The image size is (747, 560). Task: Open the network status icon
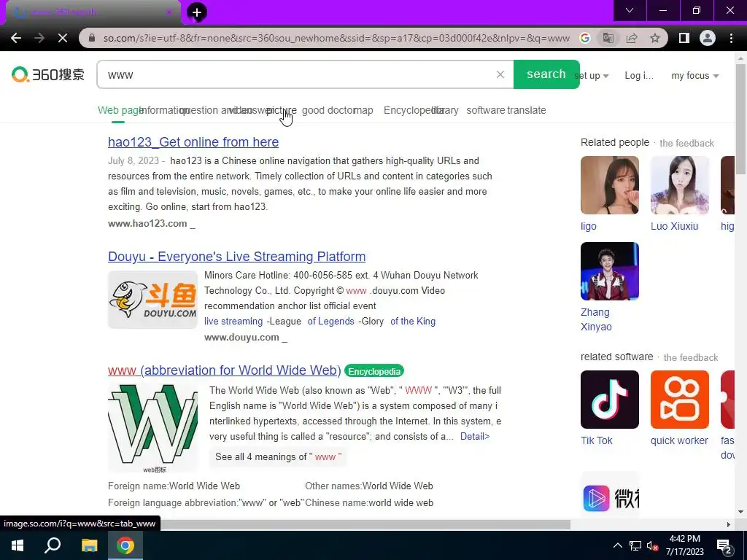(x=635, y=545)
